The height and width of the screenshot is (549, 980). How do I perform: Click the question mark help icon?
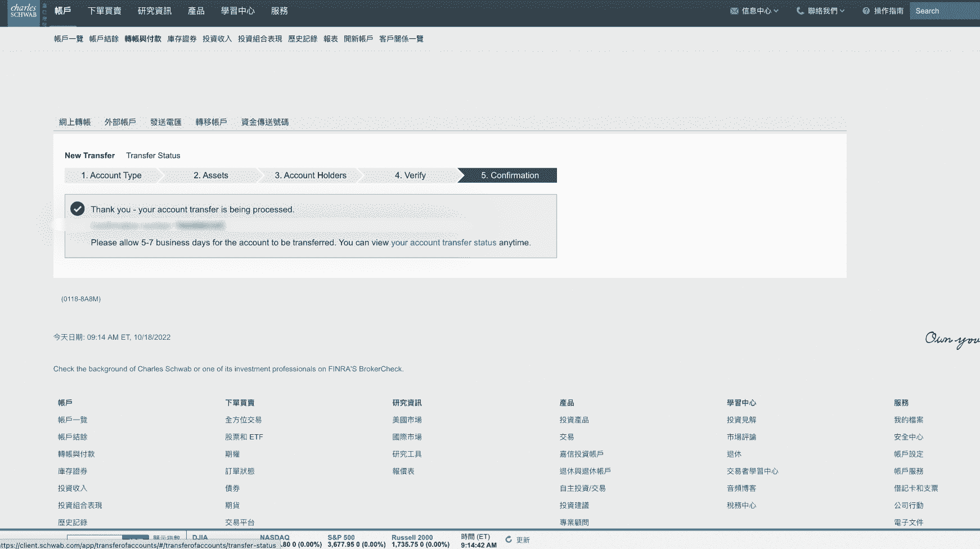click(866, 11)
